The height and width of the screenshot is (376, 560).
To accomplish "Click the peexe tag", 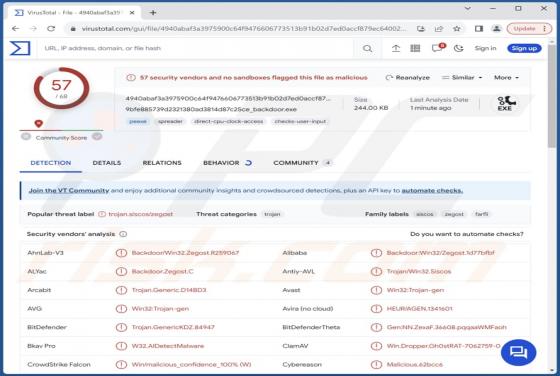I will tap(138, 121).
